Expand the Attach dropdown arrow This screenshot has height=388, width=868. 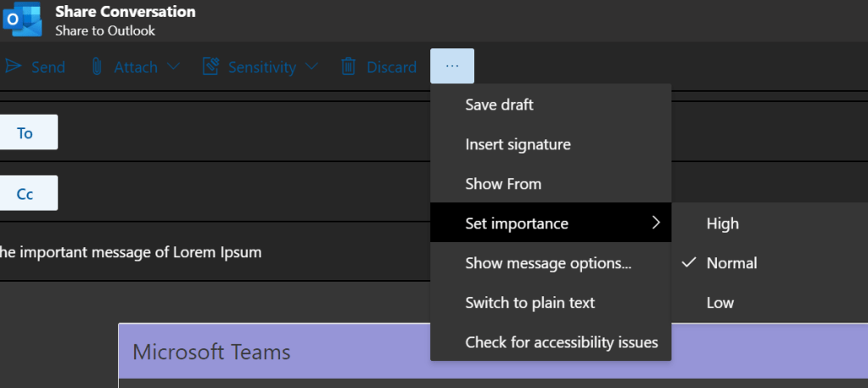(x=173, y=67)
